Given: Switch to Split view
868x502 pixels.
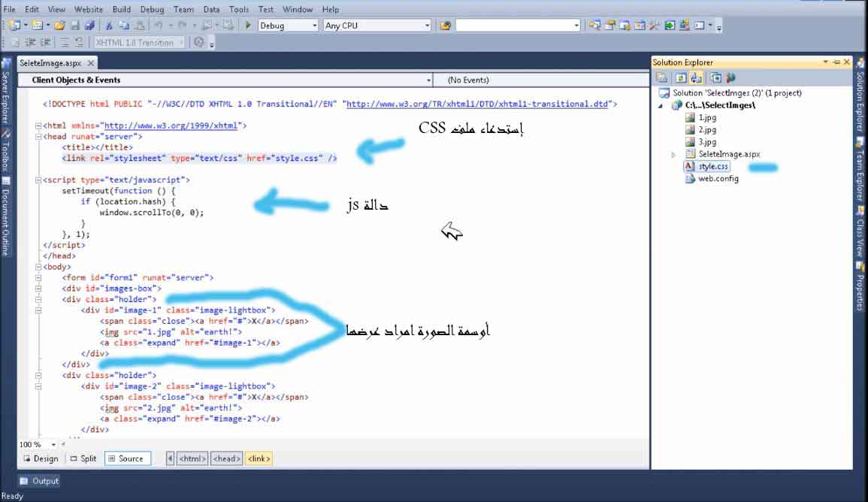Looking at the screenshot, I should (x=83, y=458).
